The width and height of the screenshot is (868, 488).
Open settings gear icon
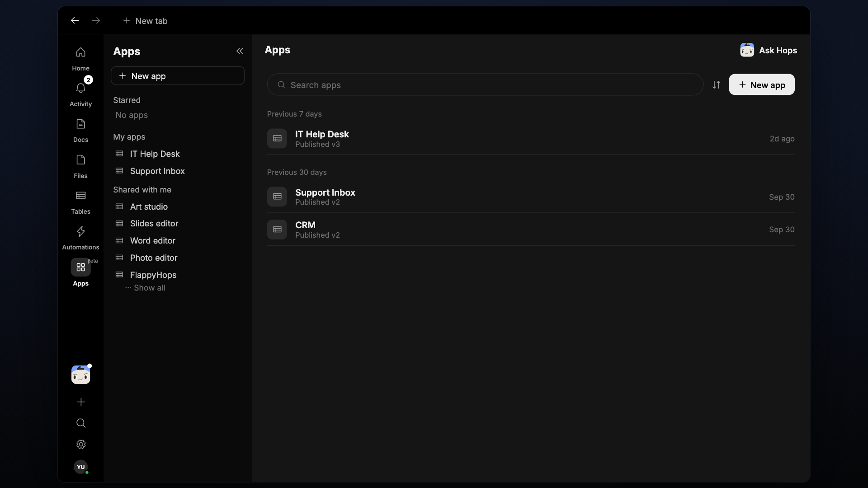click(81, 444)
